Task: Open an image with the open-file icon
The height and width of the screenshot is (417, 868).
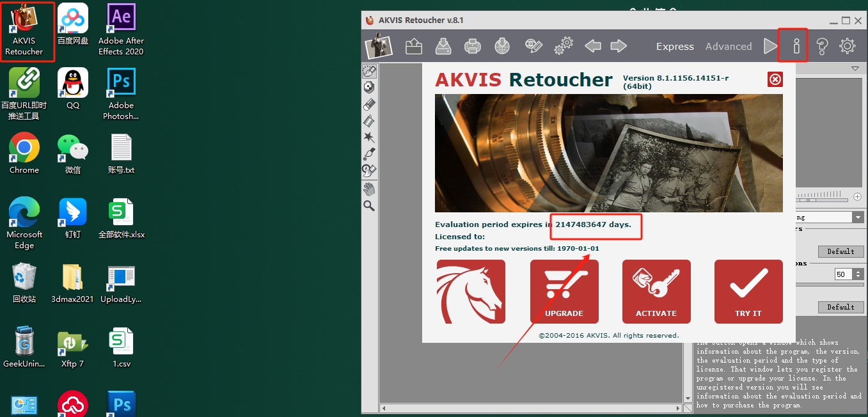Action: [414, 46]
